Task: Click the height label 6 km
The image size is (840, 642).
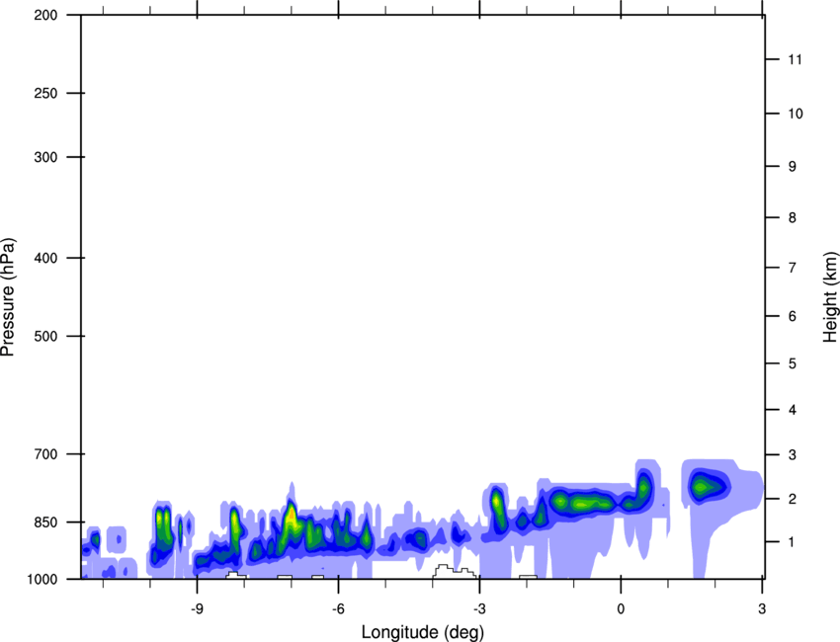Action: coord(793,316)
